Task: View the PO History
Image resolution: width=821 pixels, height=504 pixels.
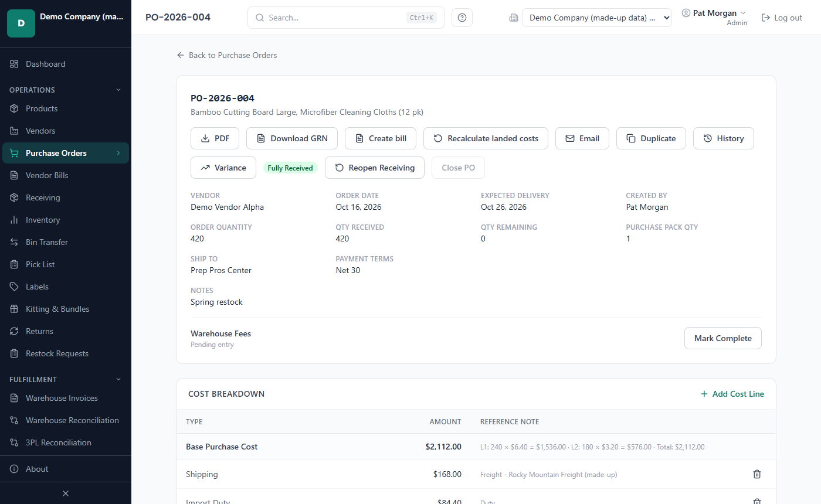Action: pyautogui.click(x=724, y=138)
